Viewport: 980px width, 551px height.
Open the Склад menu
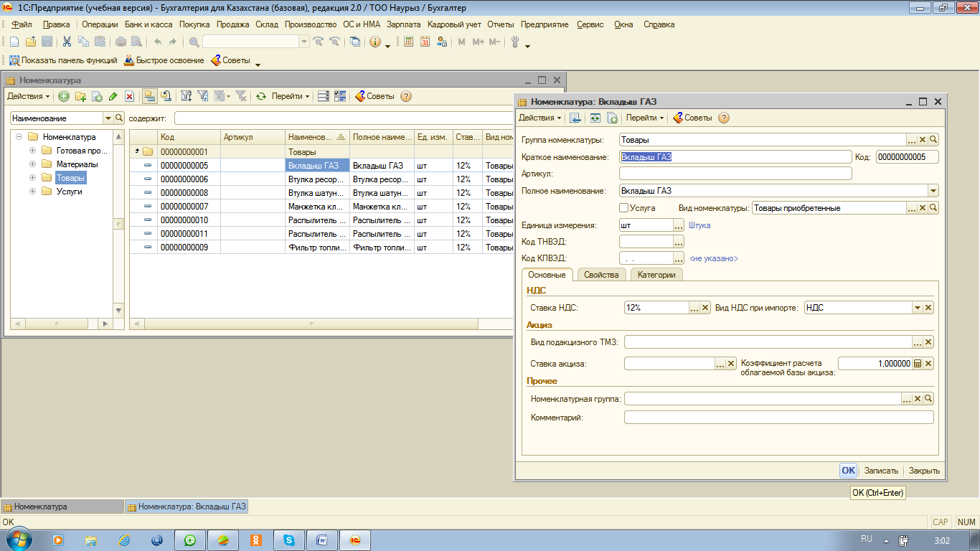[x=267, y=24]
